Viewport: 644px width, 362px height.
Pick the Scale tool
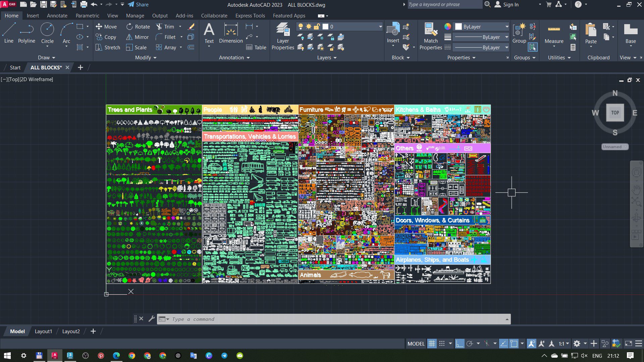pyautogui.click(x=137, y=47)
